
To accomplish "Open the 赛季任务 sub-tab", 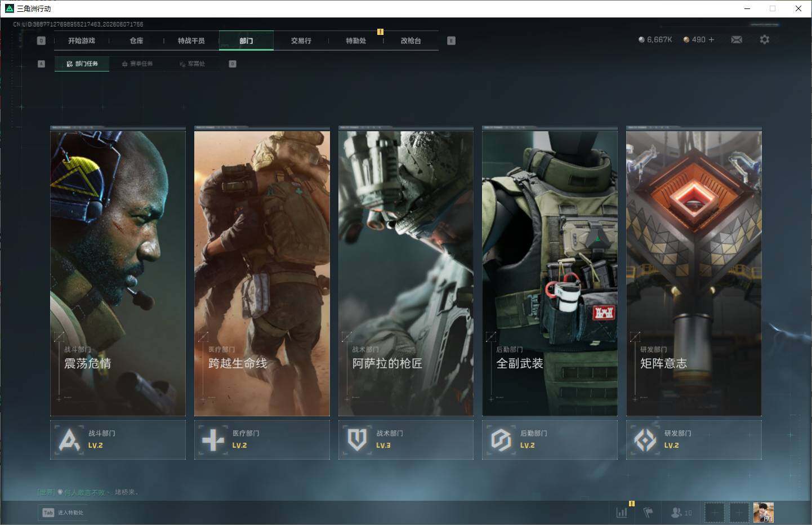I will coord(137,64).
